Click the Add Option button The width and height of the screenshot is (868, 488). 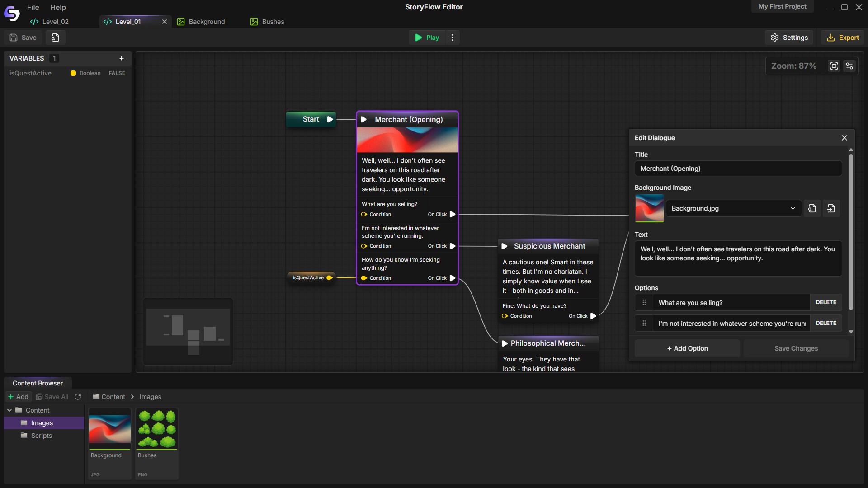[687, 348]
